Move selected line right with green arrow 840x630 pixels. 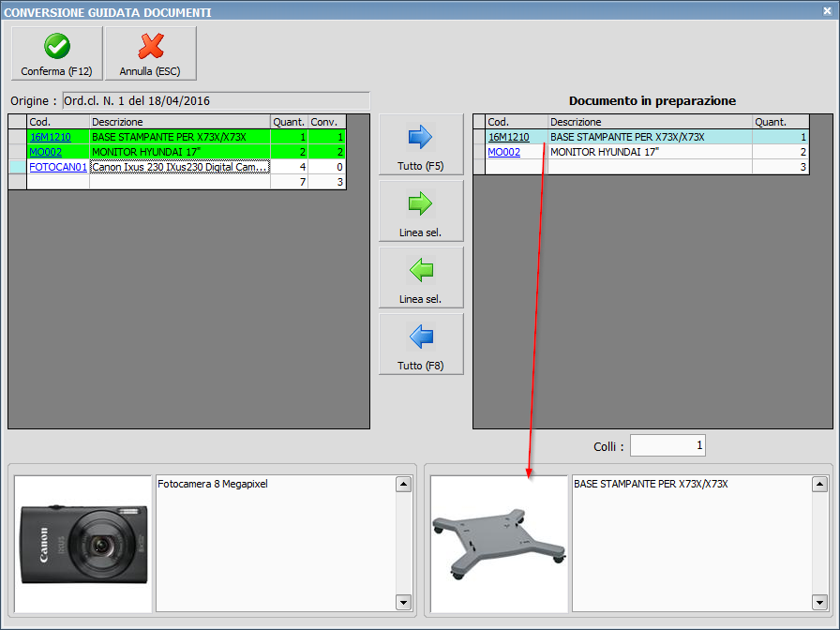[421, 211]
